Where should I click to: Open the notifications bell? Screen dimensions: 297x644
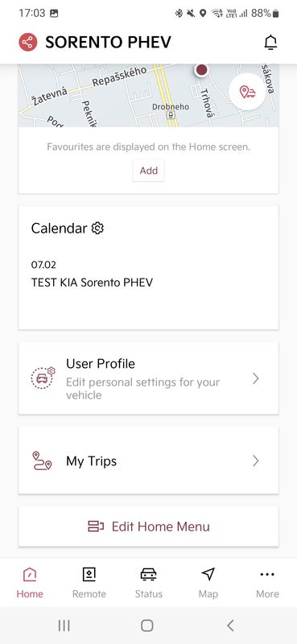(270, 43)
